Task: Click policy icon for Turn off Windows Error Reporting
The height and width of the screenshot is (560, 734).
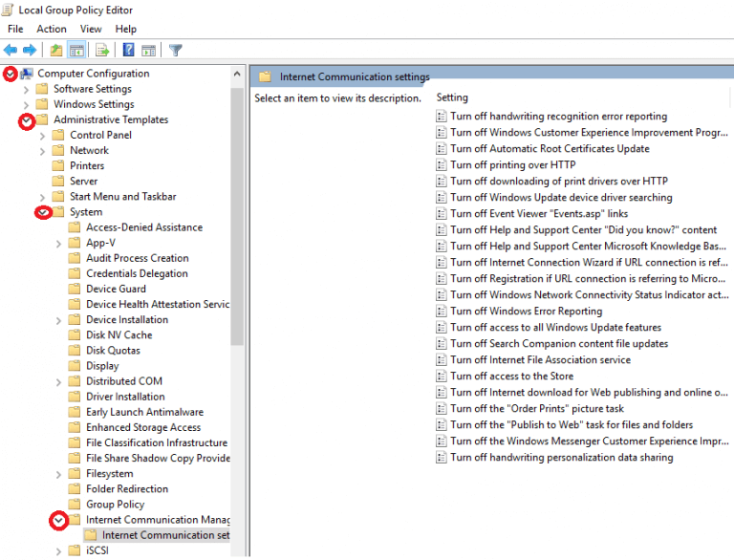Action: coord(441,311)
